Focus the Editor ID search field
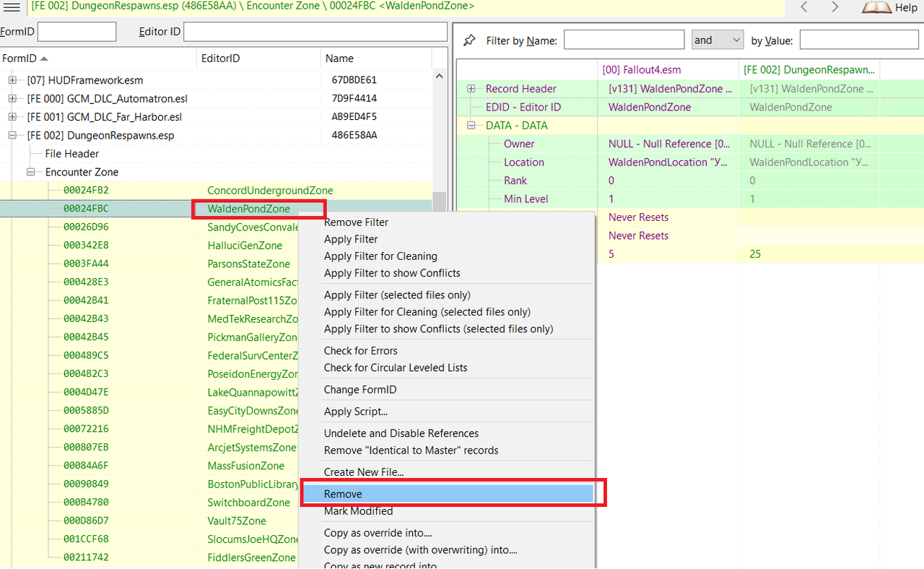 315,32
